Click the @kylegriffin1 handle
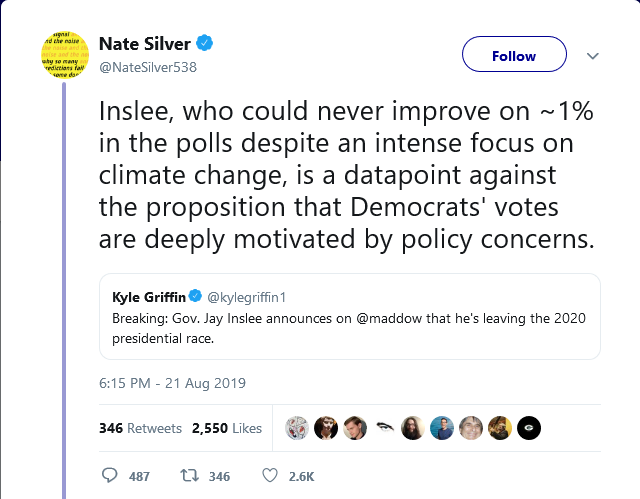The width and height of the screenshot is (640, 499). click(247, 297)
